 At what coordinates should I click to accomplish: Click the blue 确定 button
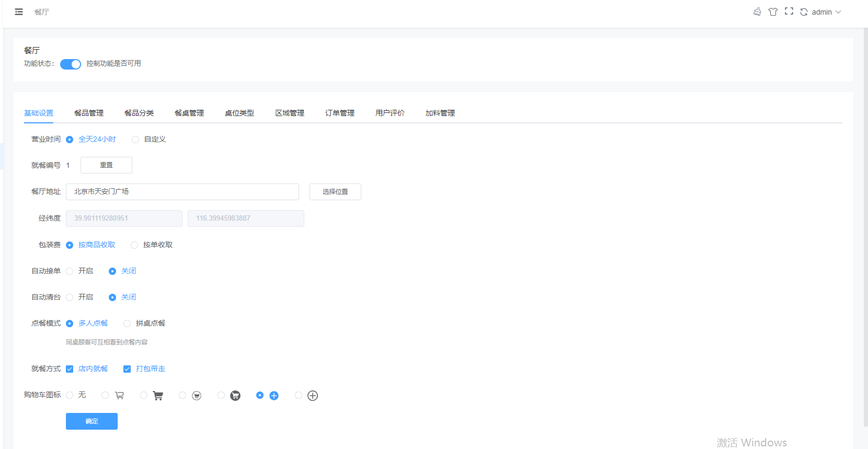[x=92, y=421]
